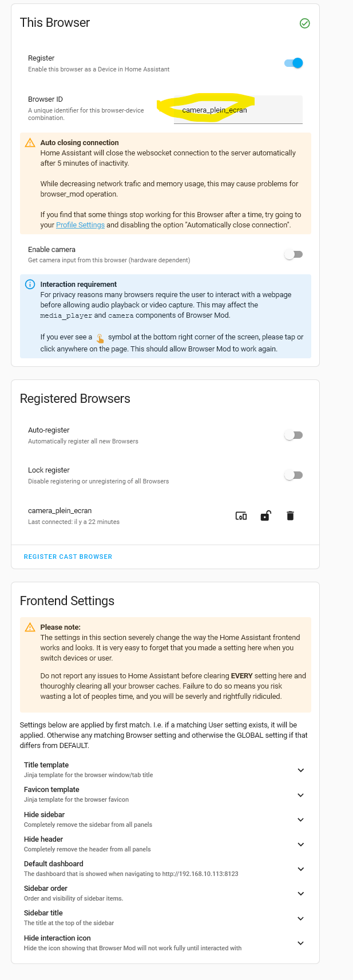Viewport: 353px width, 980px height.
Task: Open the Profile Settings link
Action: 80,225
